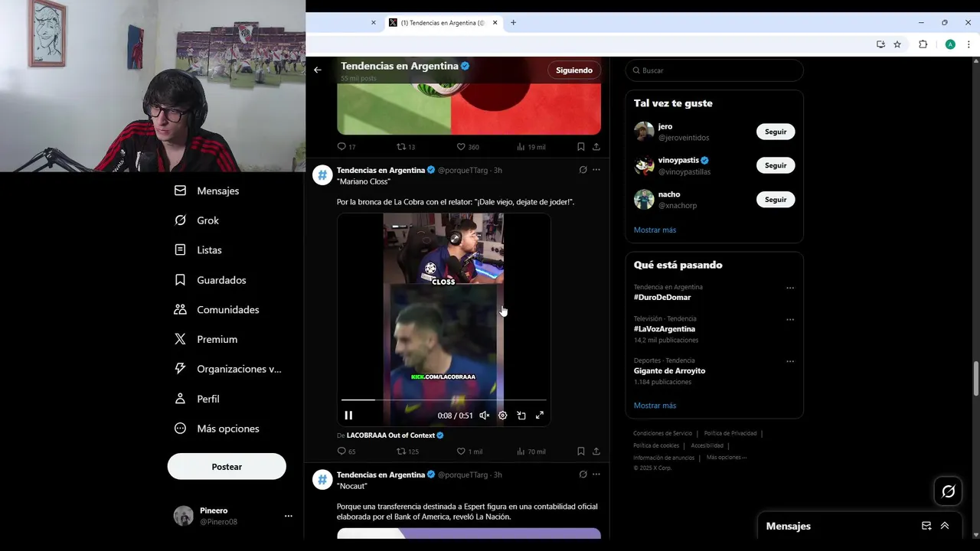Open the #LaVozArgentina trend
980x551 pixels.
tap(665, 329)
